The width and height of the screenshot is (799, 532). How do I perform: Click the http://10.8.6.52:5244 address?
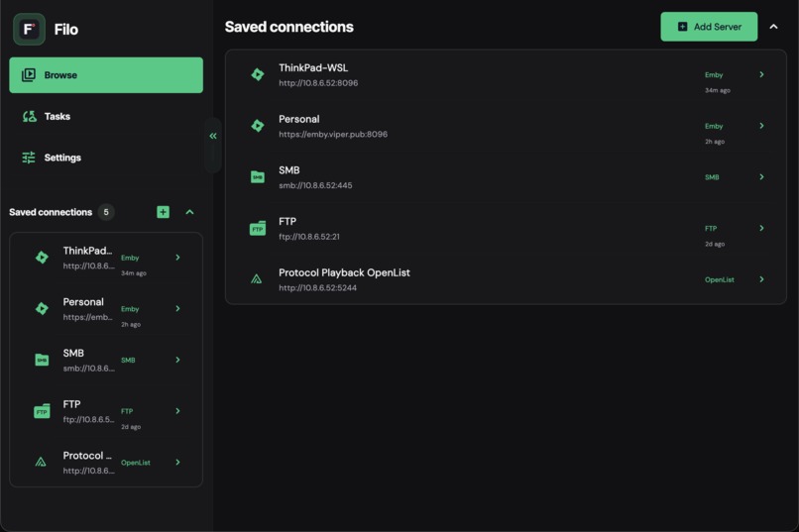click(318, 287)
